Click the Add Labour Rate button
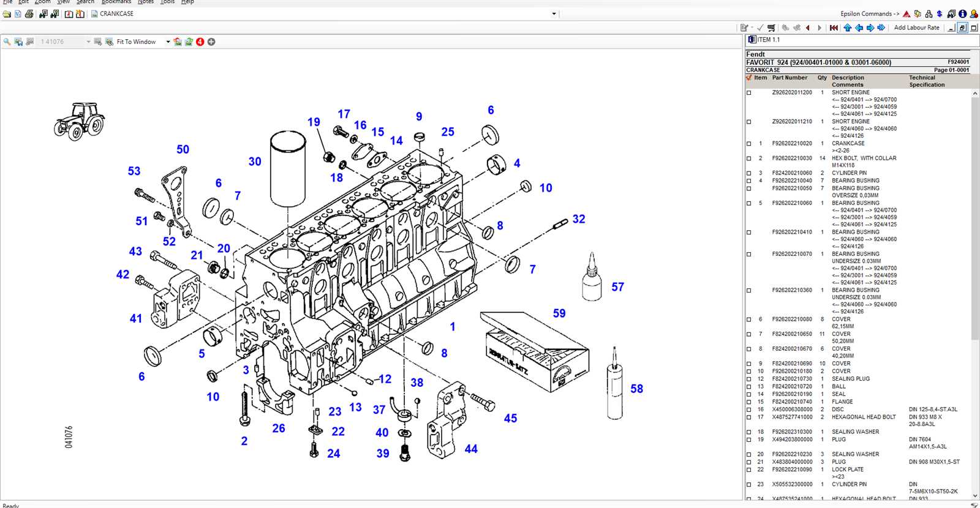This screenshot has height=508, width=980. (x=916, y=28)
